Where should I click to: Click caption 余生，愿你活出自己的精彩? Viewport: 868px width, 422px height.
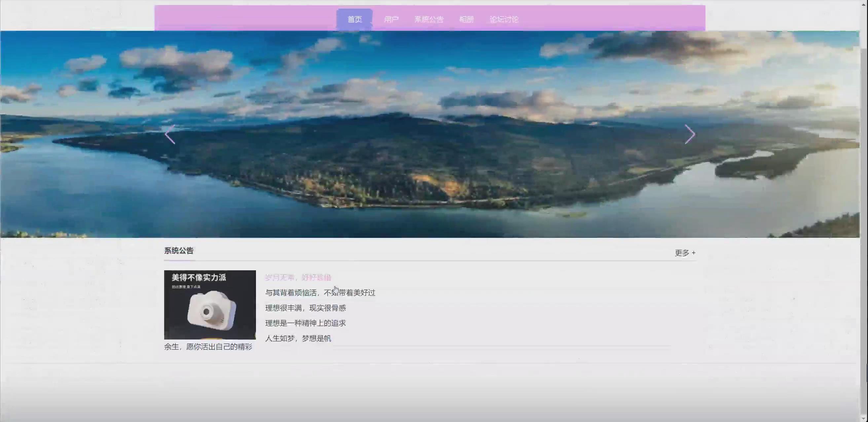click(x=208, y=347)
